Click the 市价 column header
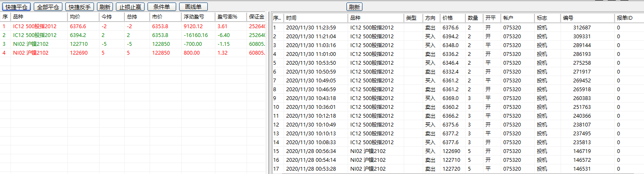Screen dimensions: 644x174 (166, 17)
